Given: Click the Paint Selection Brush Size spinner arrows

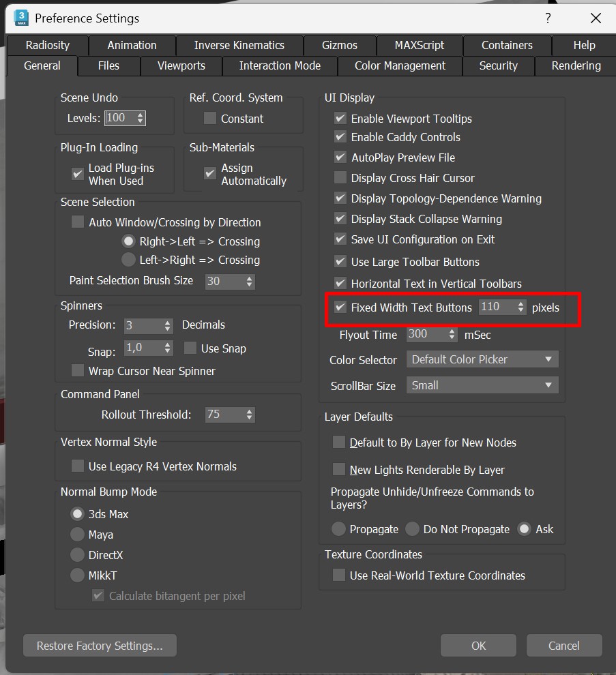Looking at the screenshot, I should tap(250, 282).
